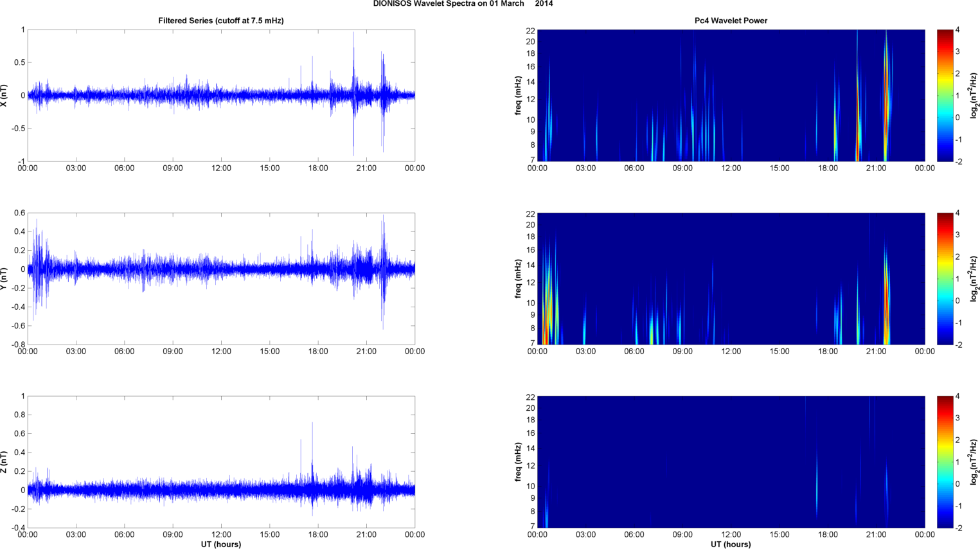Click the "log2(nT²/Hz)" label of the middle color bar
The width and height of the screenshot is (980, 549).
coord(974,278)
